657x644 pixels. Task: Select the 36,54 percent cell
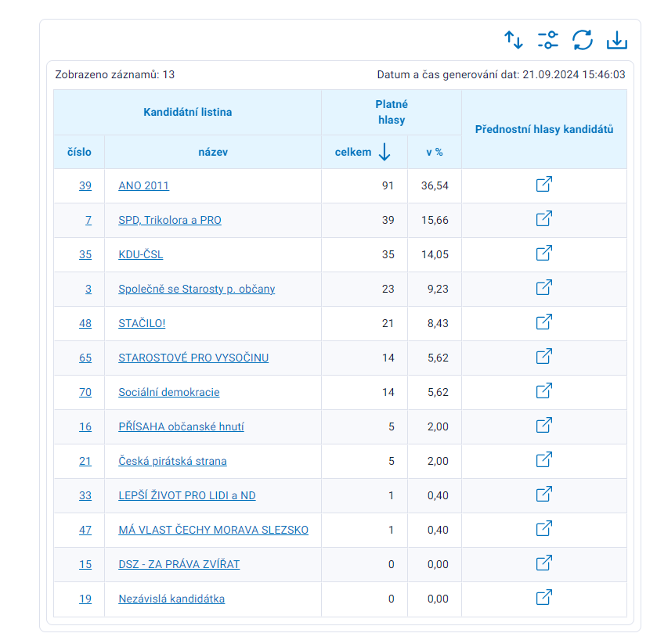[x=435, y=185]
